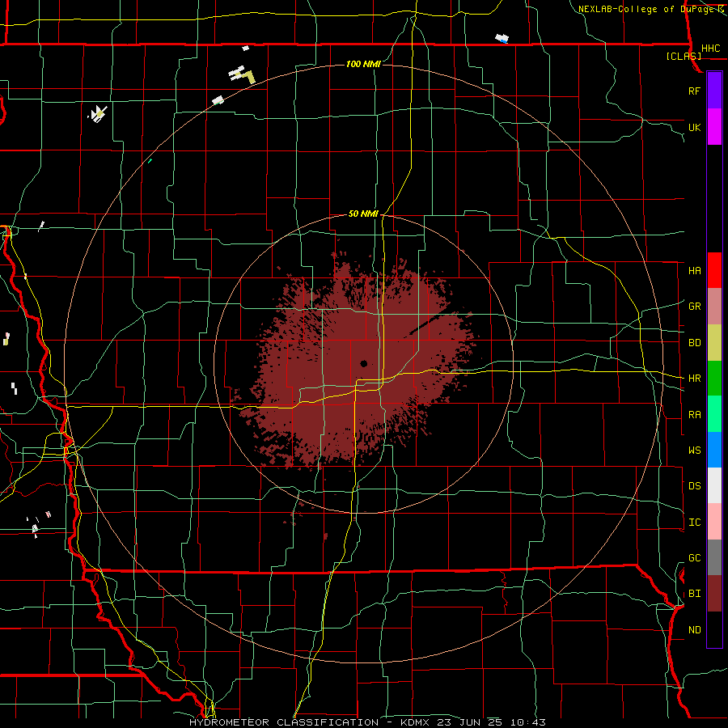Click the '100 NMI' range ring label

[363, 64]
